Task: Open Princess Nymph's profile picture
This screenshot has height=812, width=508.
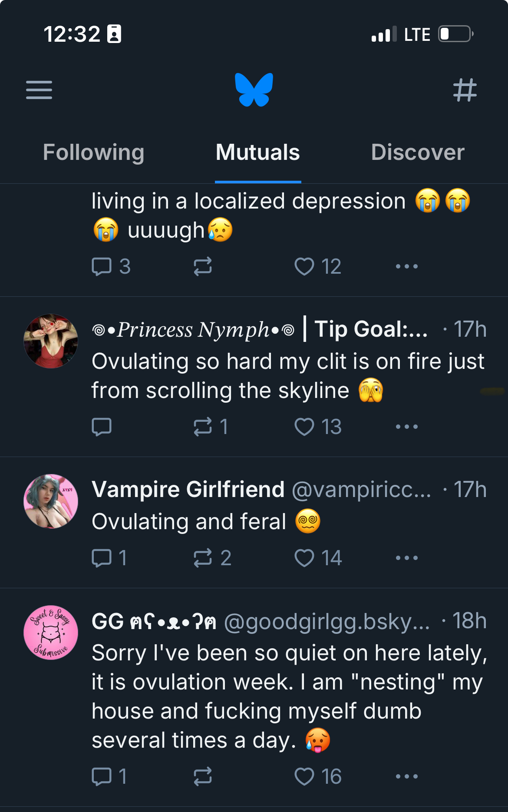Action: click(51, 341)
